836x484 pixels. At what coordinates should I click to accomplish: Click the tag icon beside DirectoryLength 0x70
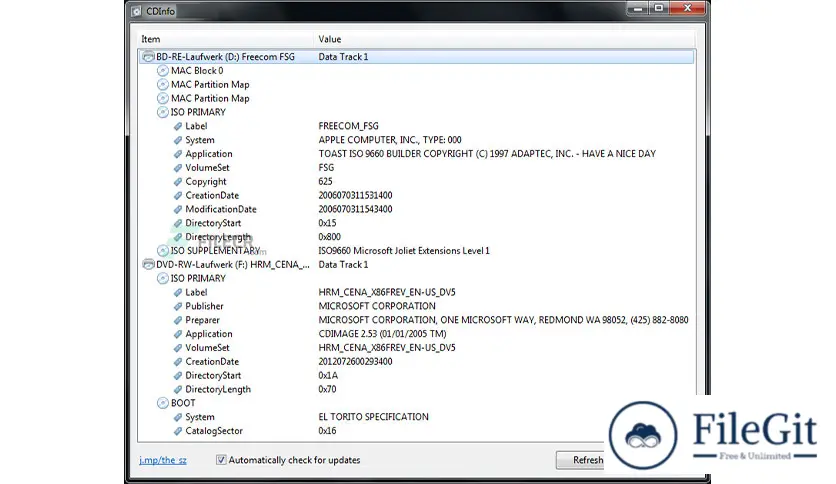click(x=178, y=390)
